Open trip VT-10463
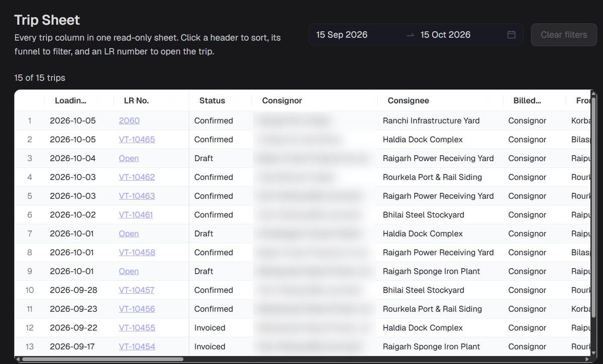Image resolution: width=603 pixels, height=364 pixels. (137, 196)
